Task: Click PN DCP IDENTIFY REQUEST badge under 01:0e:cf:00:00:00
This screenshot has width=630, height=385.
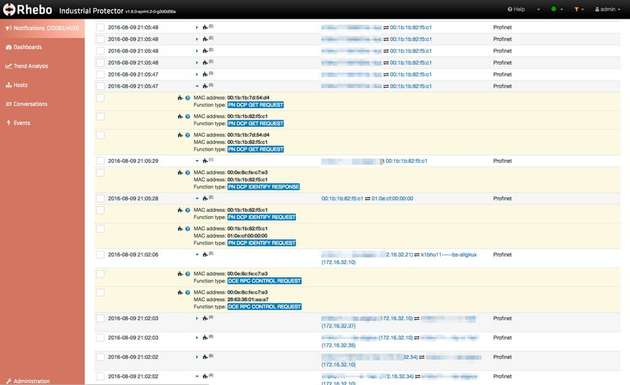Action: pos(262,243)
